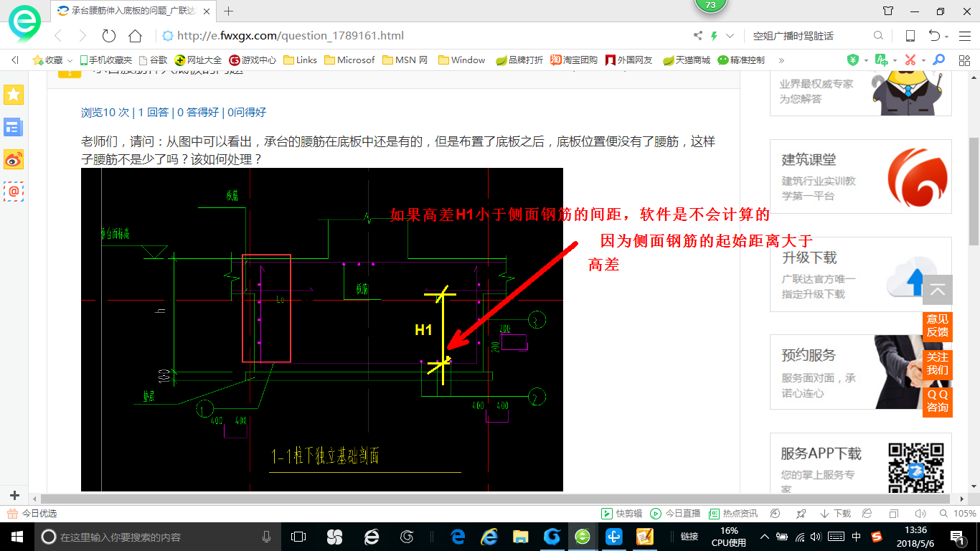
Task: Open the 预约服务 sidebar card
Action: 861,372
